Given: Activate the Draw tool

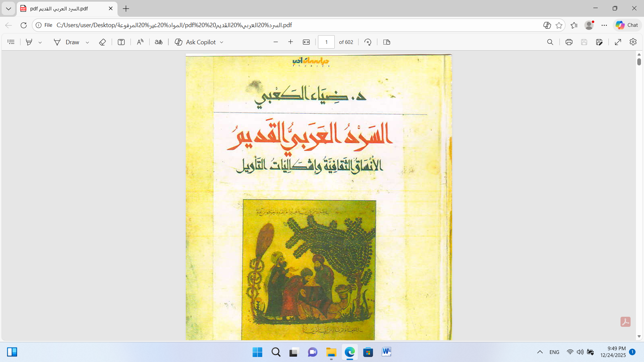Looking at the screenshot, I should point(66,42).
